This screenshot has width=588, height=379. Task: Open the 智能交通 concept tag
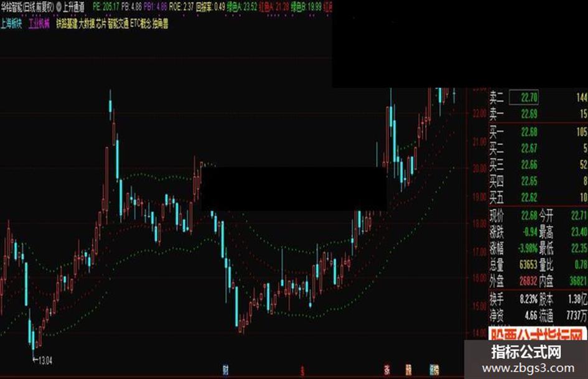point(118,24)
